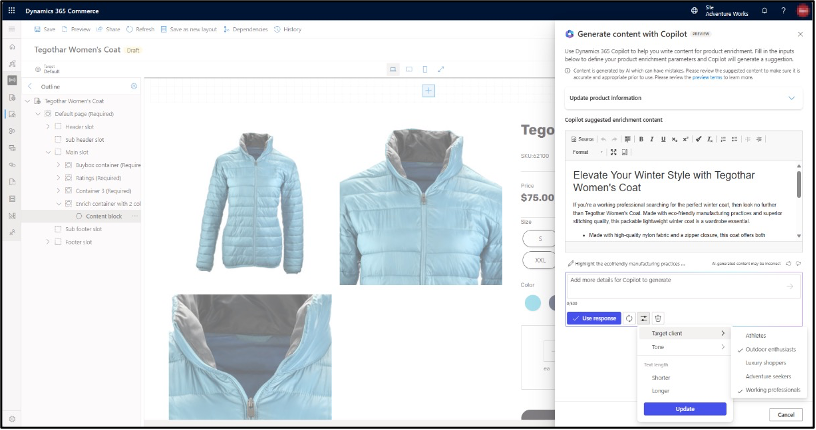816x430 pixels.
Task: Open the Target client submenu
Action: point(684,333)
